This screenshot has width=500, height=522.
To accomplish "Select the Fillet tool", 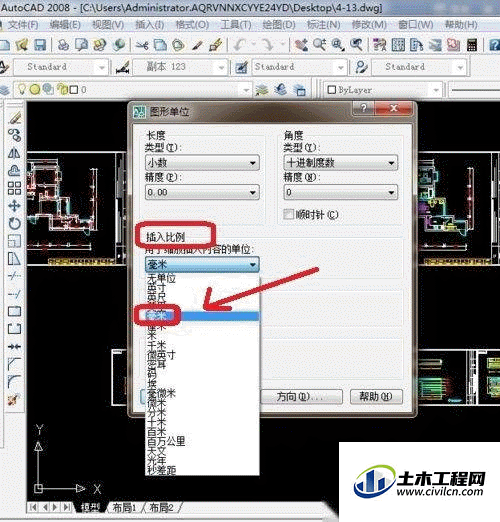I will pyautogui.click(x=14, y=381).
